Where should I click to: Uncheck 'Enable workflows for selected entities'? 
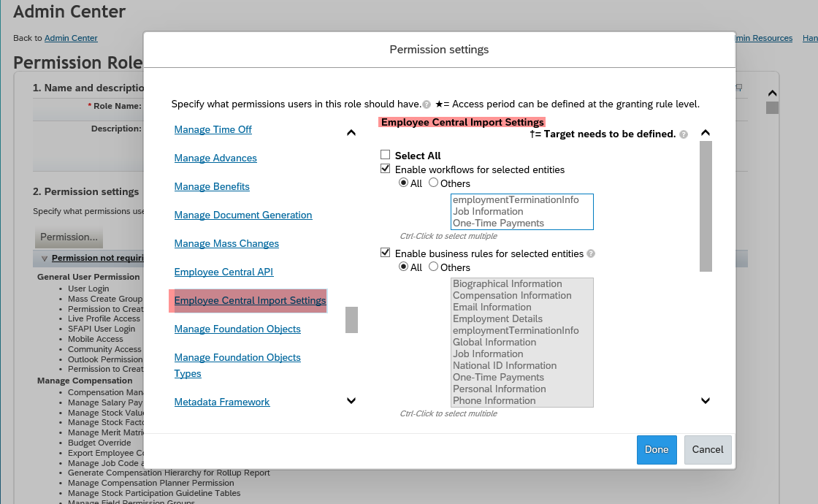point(385,169)
